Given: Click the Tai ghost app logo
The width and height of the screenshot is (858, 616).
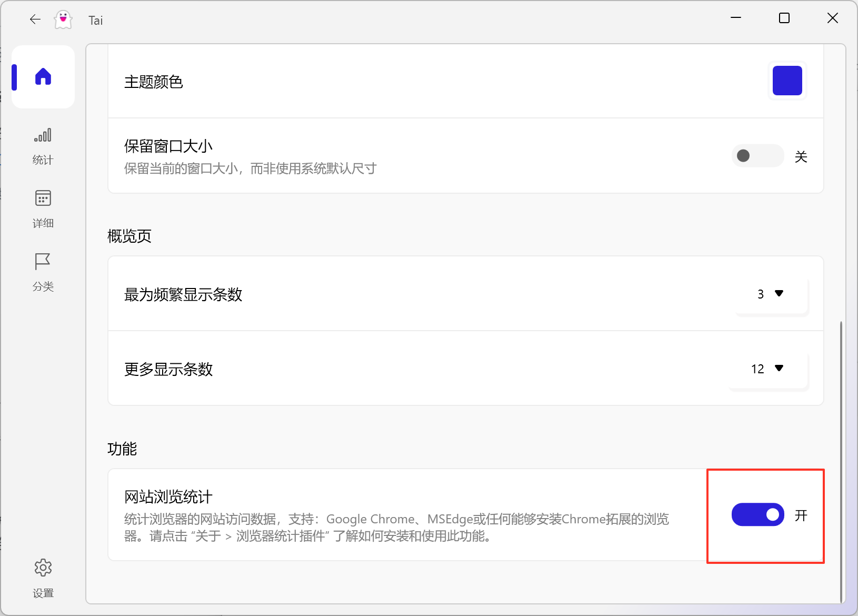Looking at the screenshot, I should tap(63, 20).
